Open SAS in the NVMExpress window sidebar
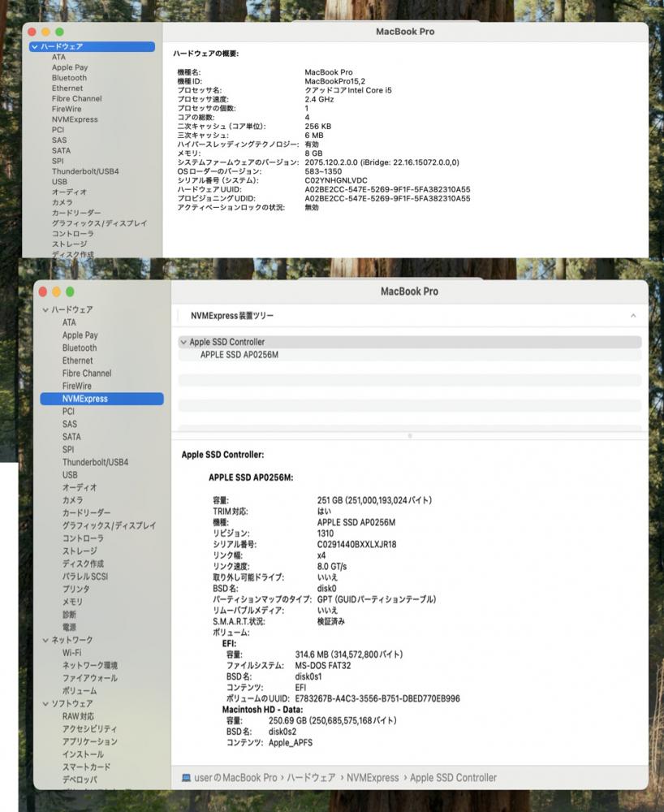This screenshot has width=664, height=812. tap(69, 424)
